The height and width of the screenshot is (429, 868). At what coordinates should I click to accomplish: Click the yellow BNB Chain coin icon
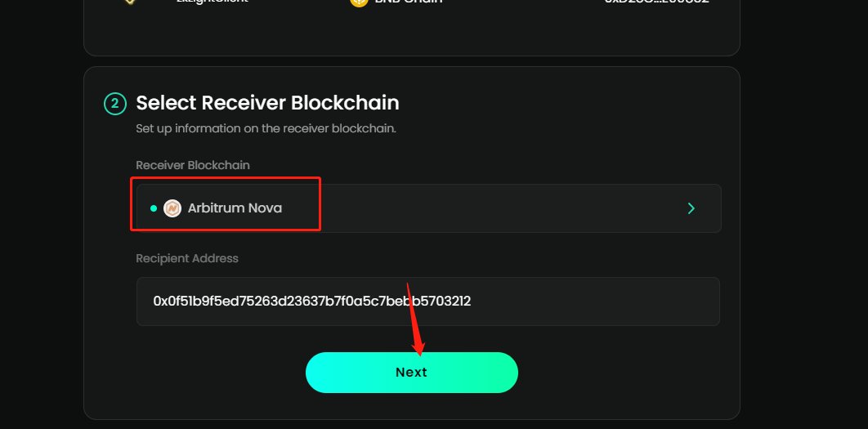click(358, 2)
